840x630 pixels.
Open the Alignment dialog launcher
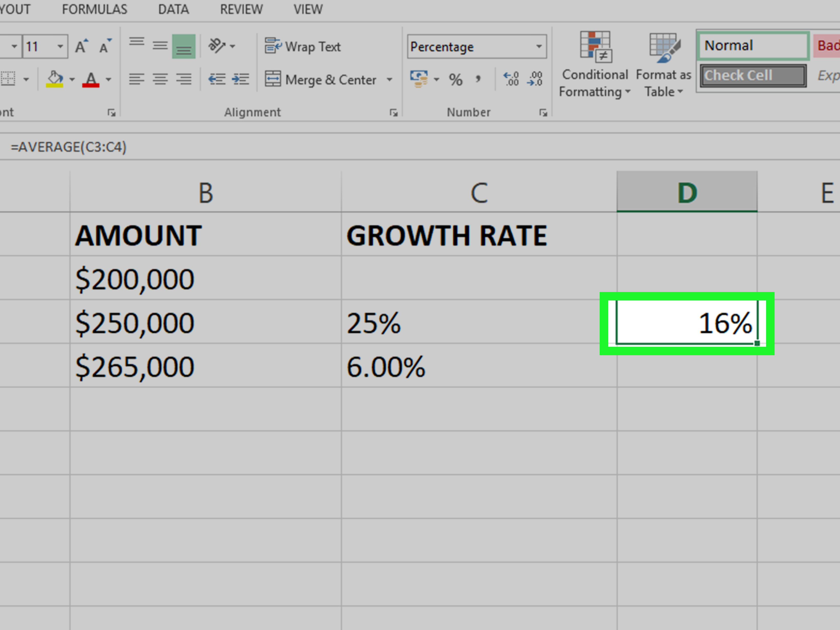393,113
